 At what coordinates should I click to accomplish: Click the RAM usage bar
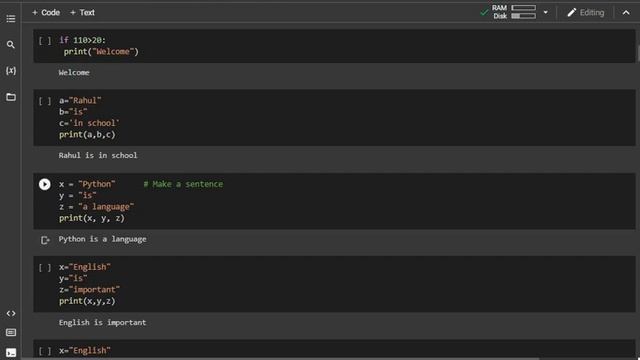pos(524,8)
